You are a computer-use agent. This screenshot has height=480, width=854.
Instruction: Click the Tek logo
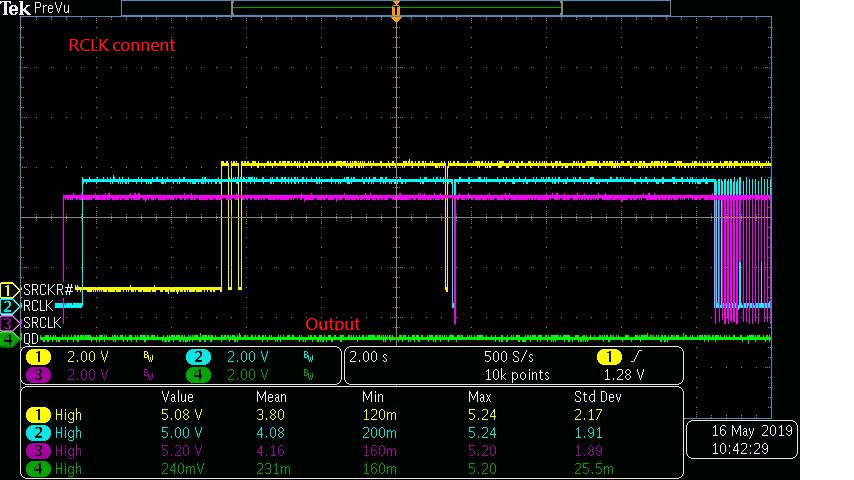tap(15, 8)
